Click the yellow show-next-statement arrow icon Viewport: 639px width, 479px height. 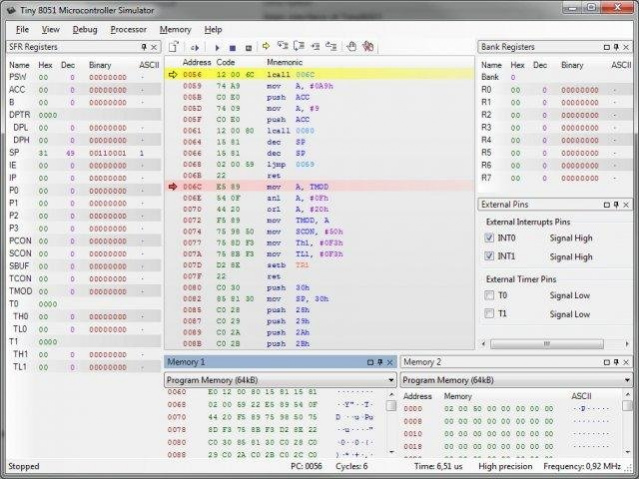[266, 46]
